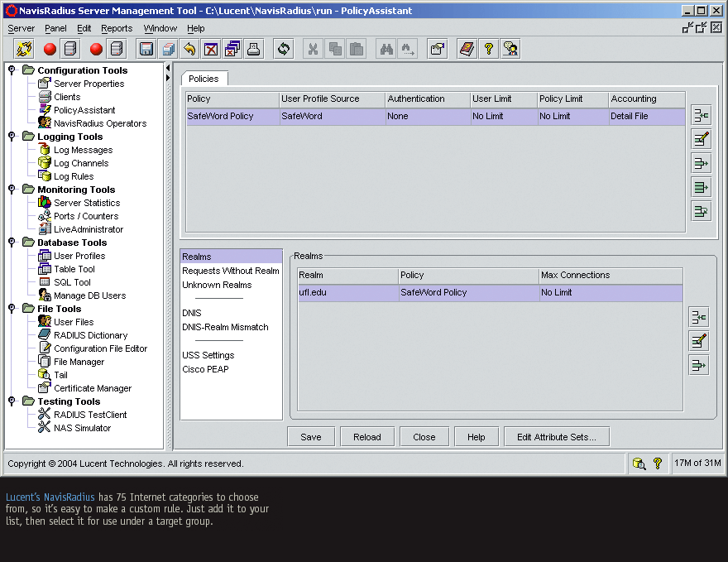Click the Undo arrow toolbar icon
The image size is (728, 562).
pos(189,49)
